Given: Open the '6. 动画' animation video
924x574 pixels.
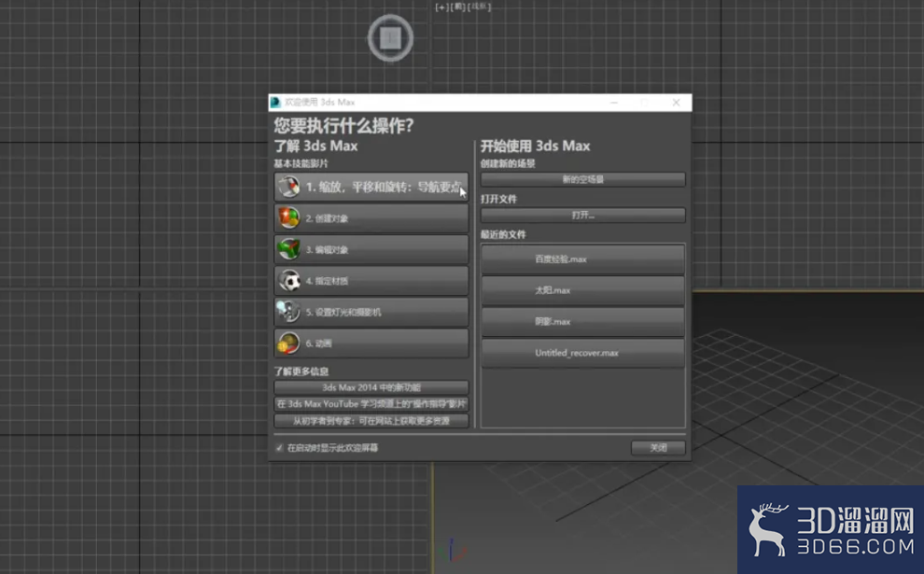Looking at the screenshot, I should (x=371, y=343).
